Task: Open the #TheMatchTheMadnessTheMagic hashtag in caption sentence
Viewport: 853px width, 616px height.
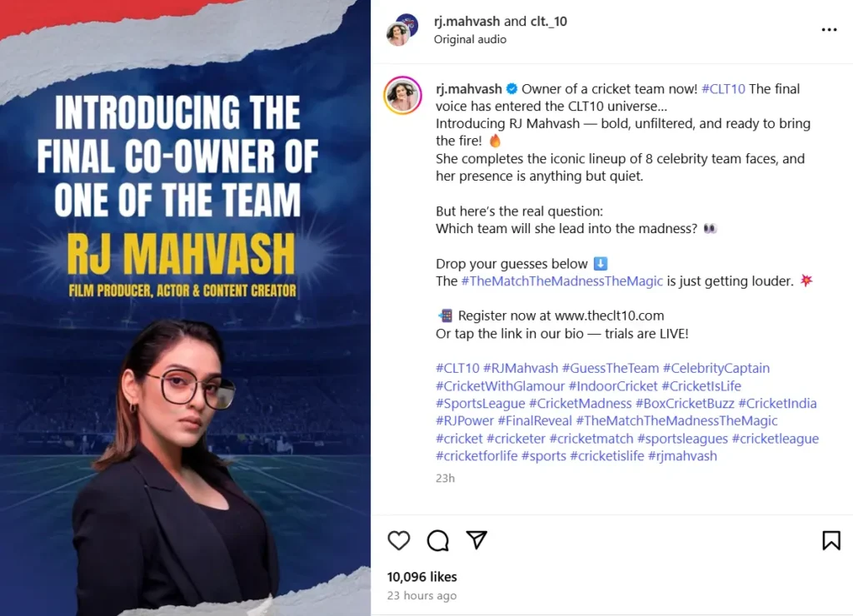Action: click(562, 281)
